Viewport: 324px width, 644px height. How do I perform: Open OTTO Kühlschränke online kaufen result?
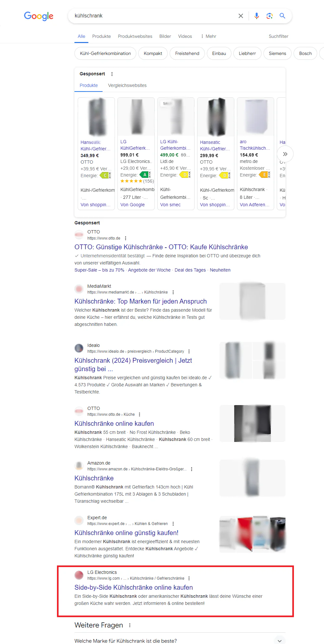point(114,424)
